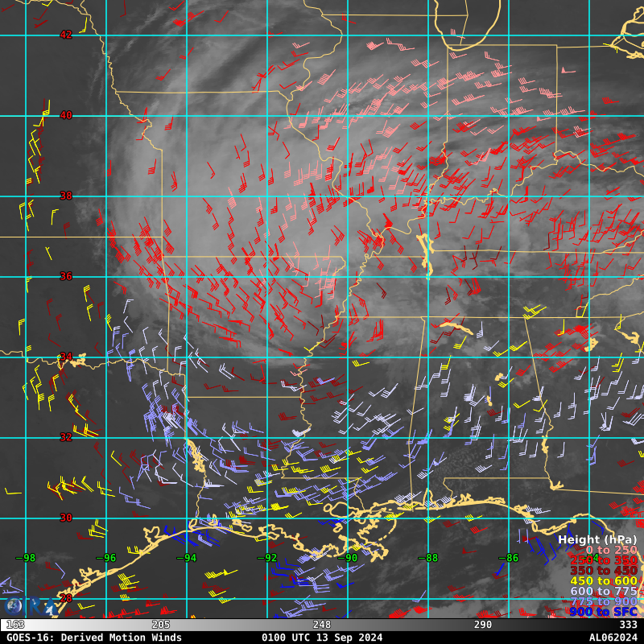Click the 38 latitude label

66,196
